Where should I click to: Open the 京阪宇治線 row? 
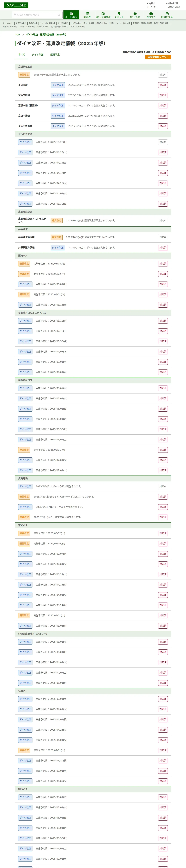click(93, 116)
